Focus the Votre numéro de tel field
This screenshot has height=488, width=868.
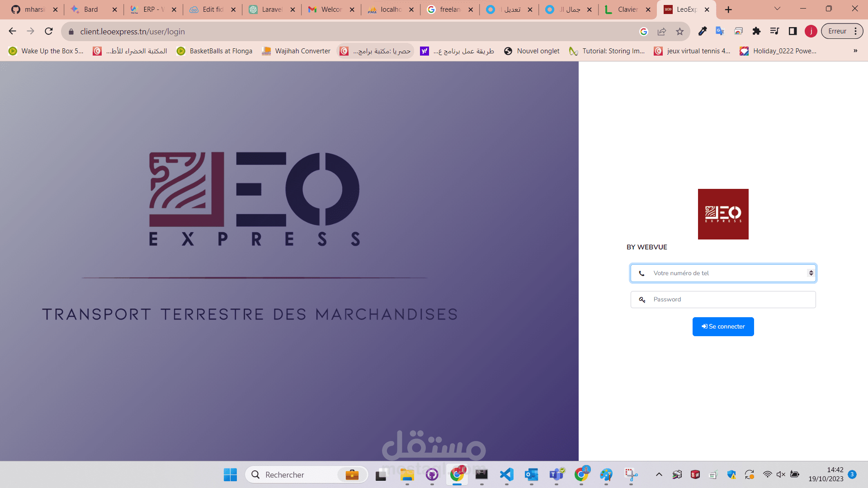(x=723, y=273)
